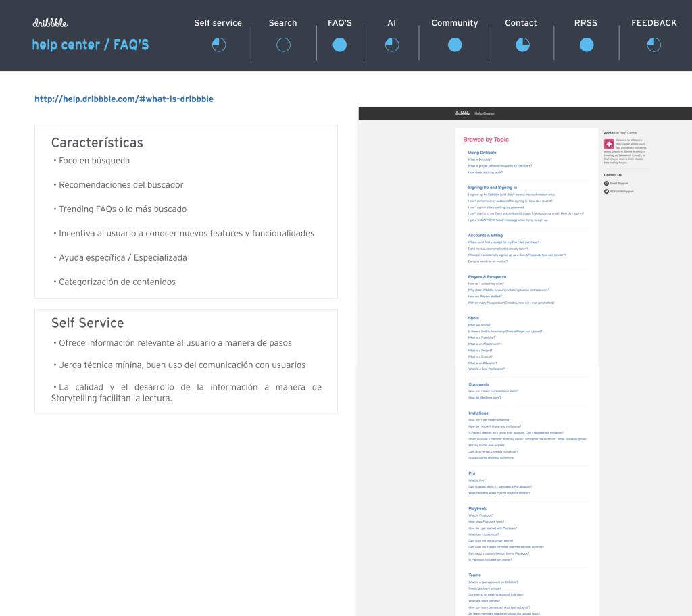The image size is (692, 616).
Task: Click the email icon beside Email Support
Action: [x=606, y=183]
